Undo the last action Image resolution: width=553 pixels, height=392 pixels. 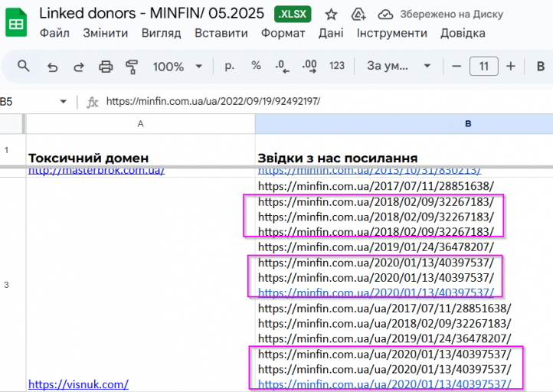tap(52, 67)
